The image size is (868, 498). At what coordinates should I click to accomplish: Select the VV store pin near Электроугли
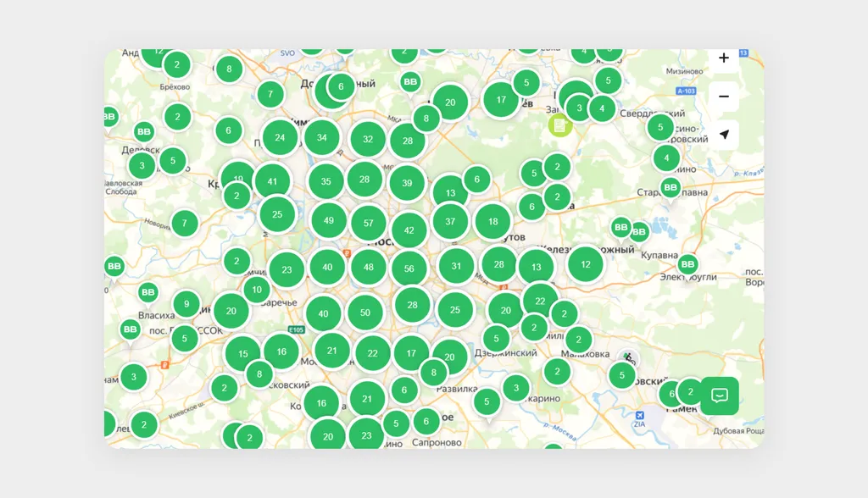(x=687, y=264)
